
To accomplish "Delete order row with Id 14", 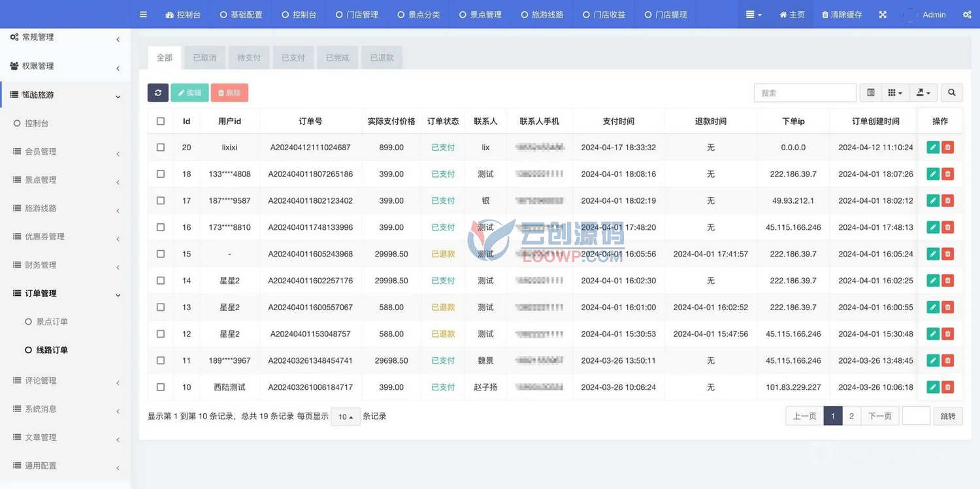I will [x=948, y=281].
